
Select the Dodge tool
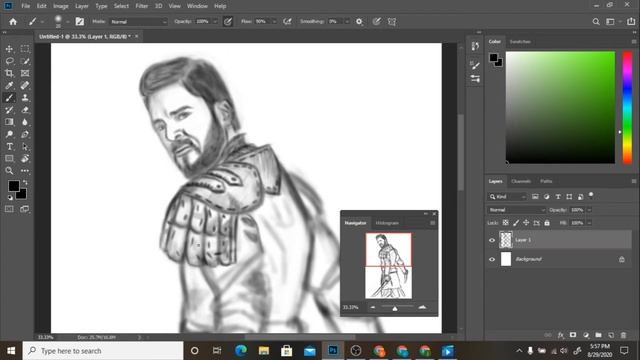coord(9,134)
